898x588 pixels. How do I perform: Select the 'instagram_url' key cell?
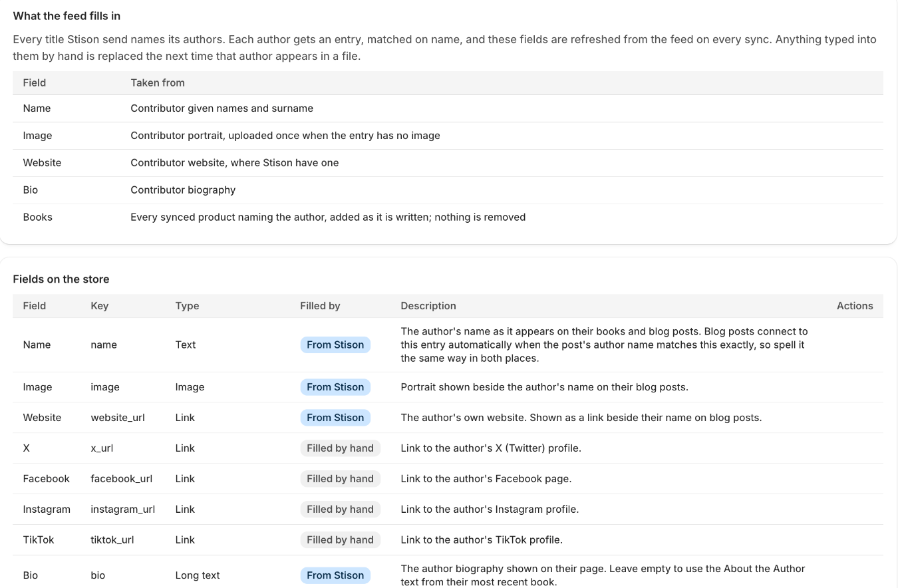coord(123,510)
